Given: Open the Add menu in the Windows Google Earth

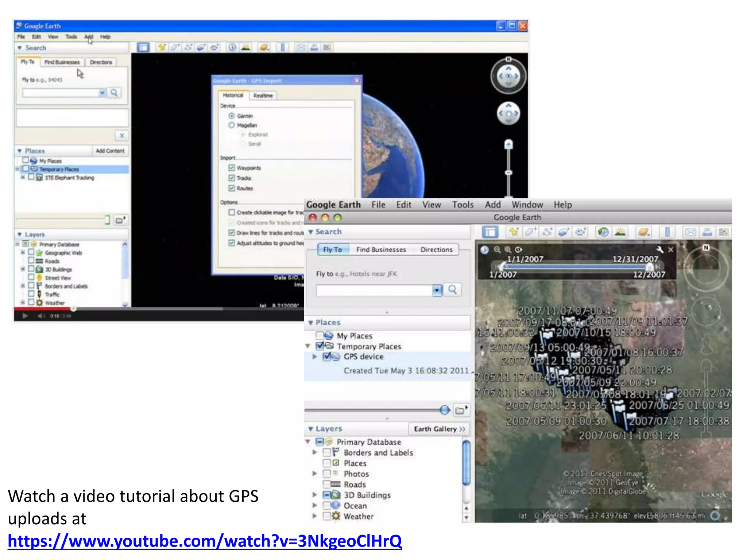Looking at the screenshot, I should coord(89,36).
